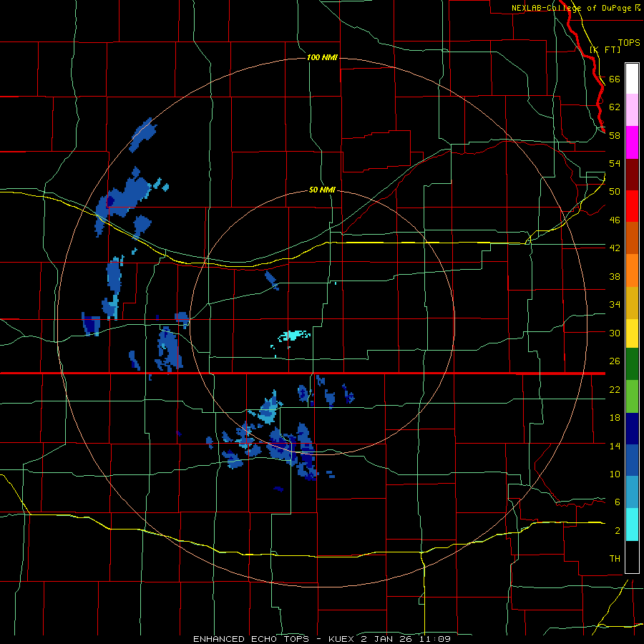Screen dimensions: 644x644
Task: Click the '42' scale value label
Action: click(615, 248)
